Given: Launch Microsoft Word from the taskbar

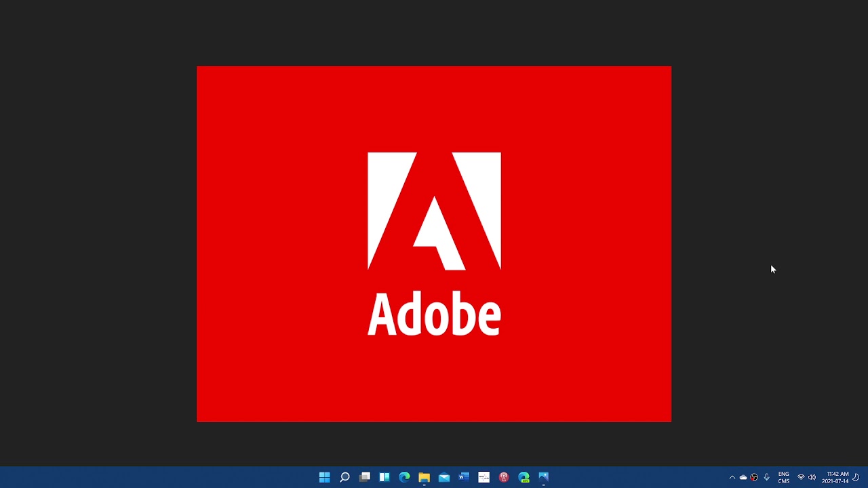Looking at the screenshot, I should (464, 477).
